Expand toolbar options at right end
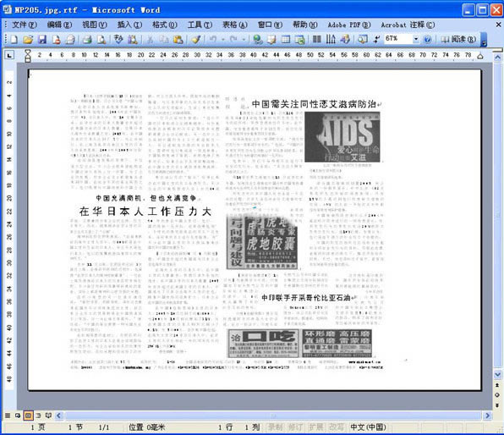 [x=484, y=40]
